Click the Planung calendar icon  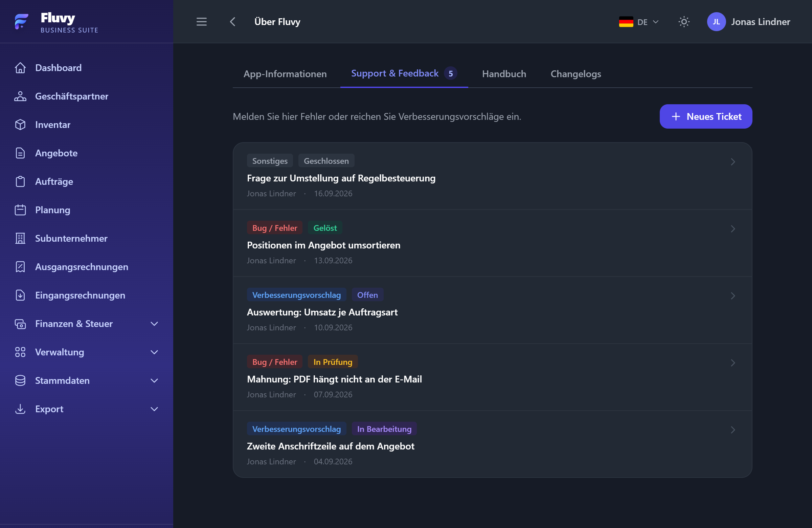coord(20,210)
